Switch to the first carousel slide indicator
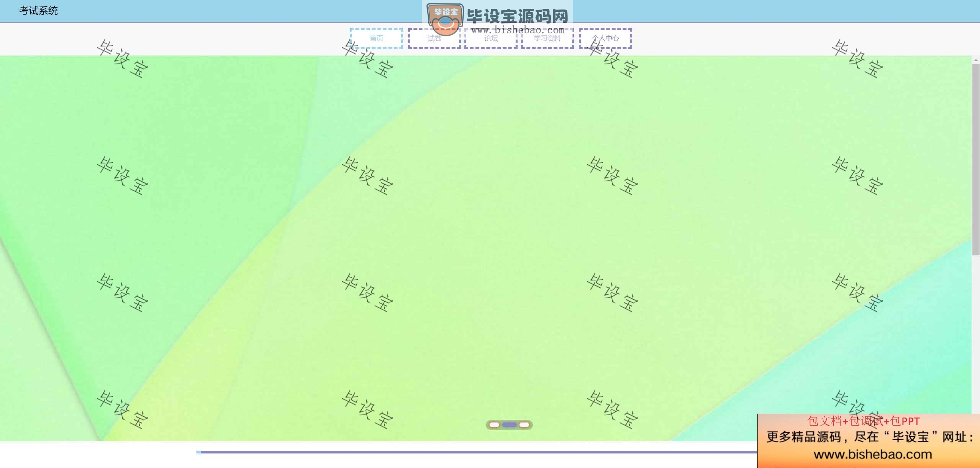 tap(494, 425)
